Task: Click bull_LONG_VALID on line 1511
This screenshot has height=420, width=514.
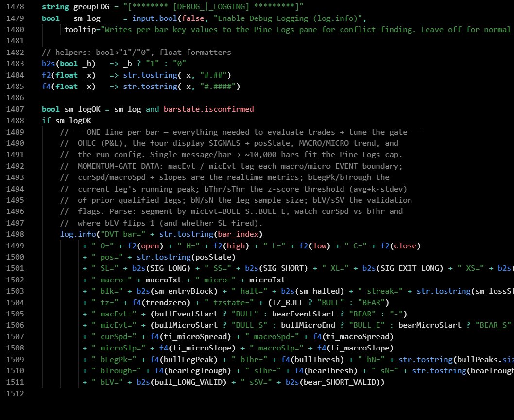Action: pos(188,382)
